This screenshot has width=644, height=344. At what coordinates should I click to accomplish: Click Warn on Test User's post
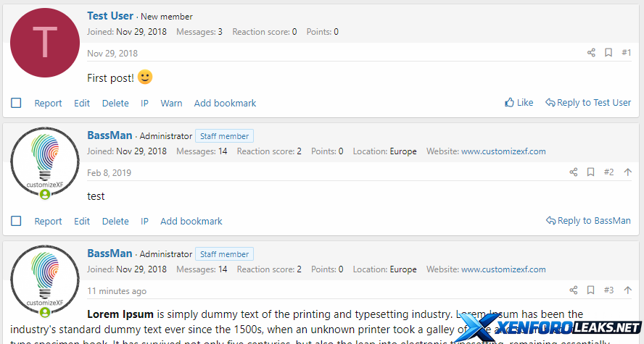[171, 103]
